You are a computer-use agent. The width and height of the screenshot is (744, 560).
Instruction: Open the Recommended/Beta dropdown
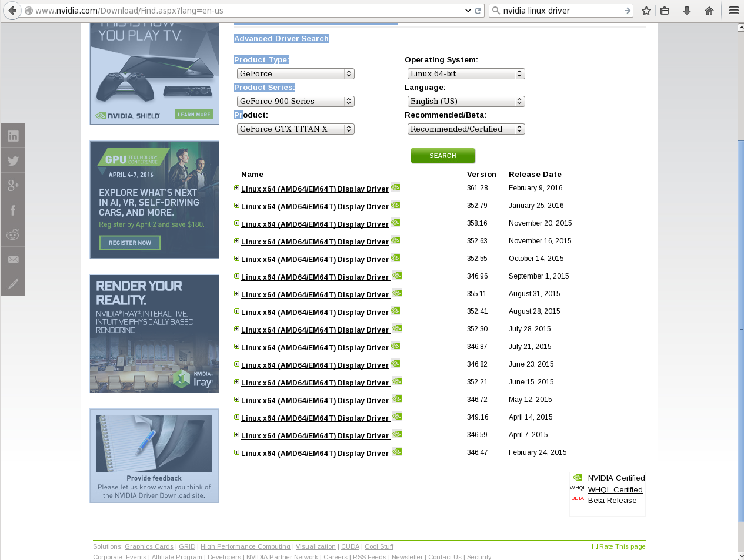click(x=466, y=129)
